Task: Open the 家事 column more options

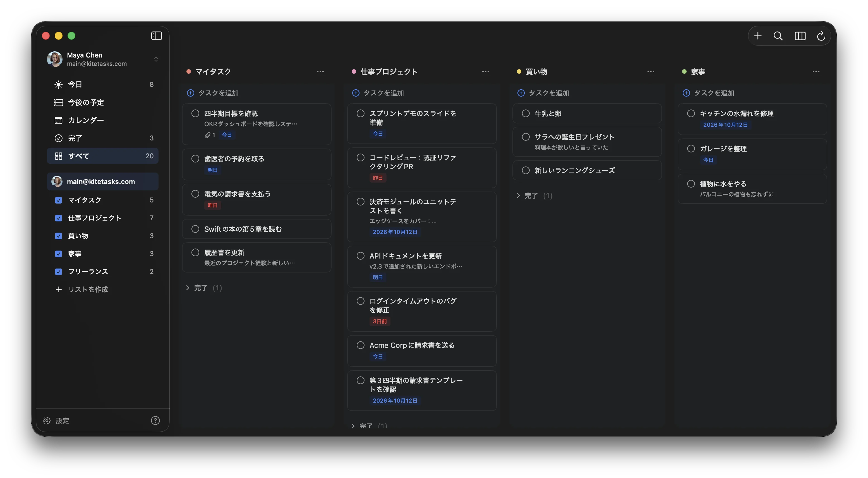Action: point(816,71)
